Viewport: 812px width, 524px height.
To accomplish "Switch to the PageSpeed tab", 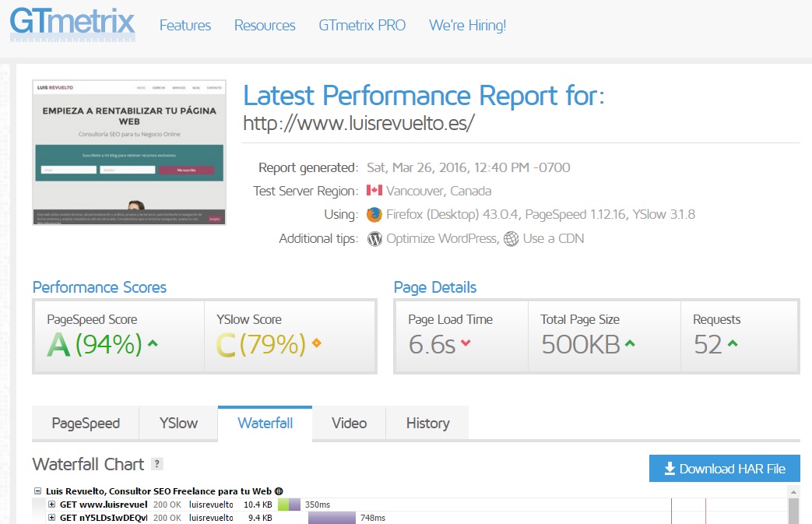I will coord(86,424).
